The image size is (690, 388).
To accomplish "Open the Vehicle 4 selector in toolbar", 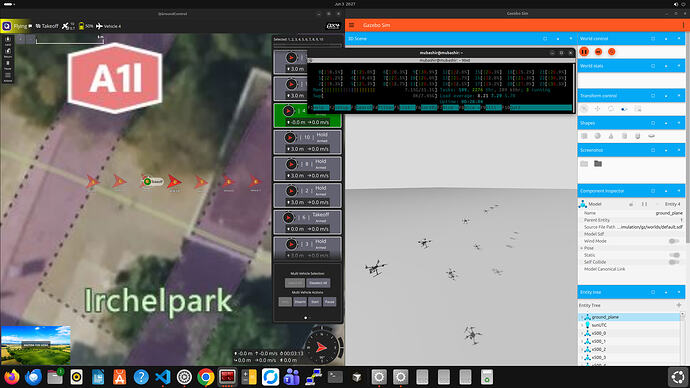I will coord(108,26).
